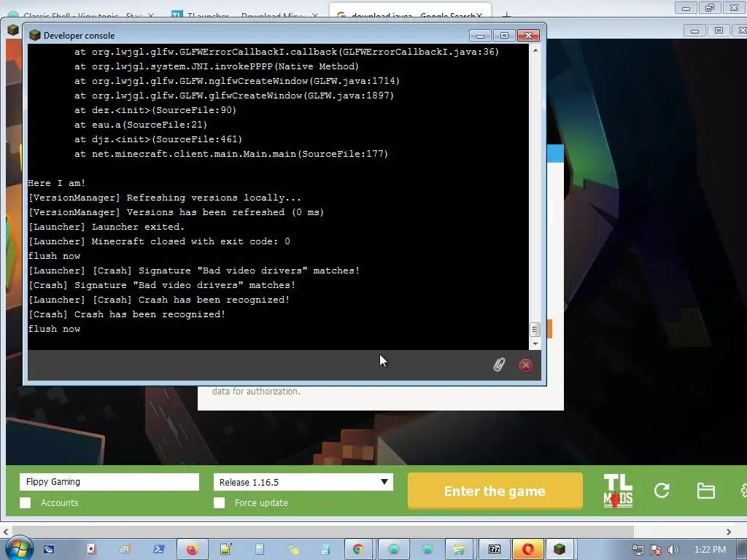Switch to the TLauncher Download Minecraft tab

coord(244,15)
